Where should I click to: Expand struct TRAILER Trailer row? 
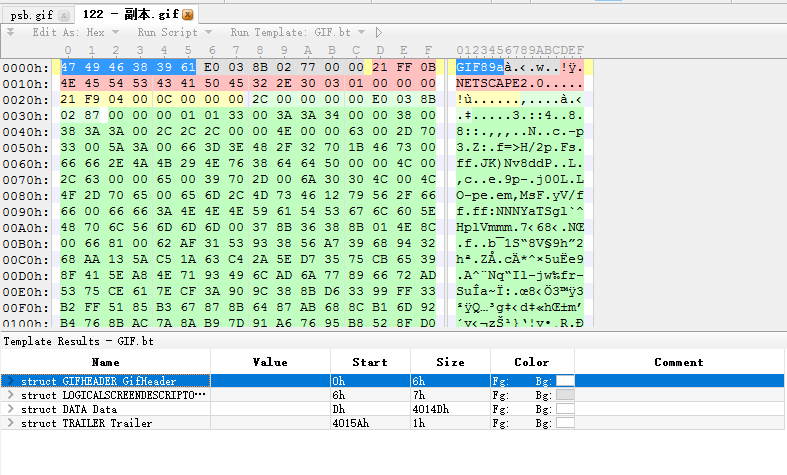pos(10,423)
